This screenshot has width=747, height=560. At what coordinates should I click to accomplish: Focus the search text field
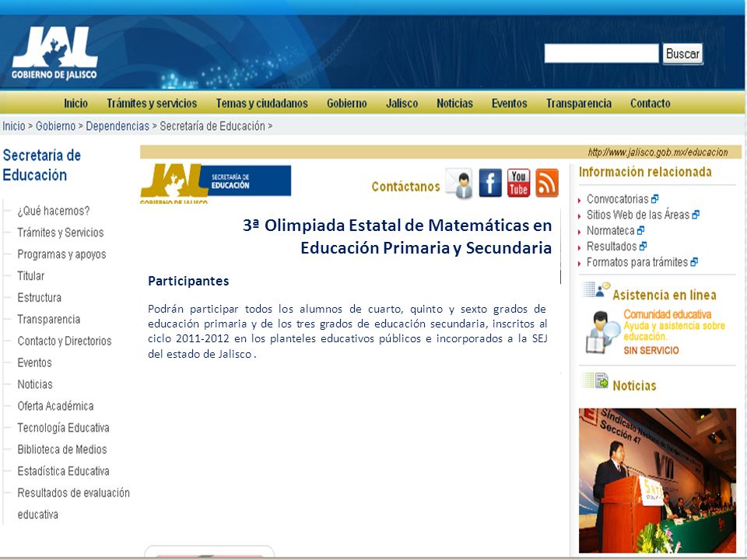601,54
